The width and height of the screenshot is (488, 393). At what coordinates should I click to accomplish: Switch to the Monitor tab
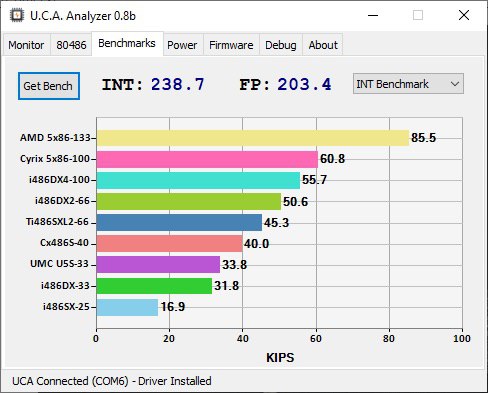coord(26,45)
